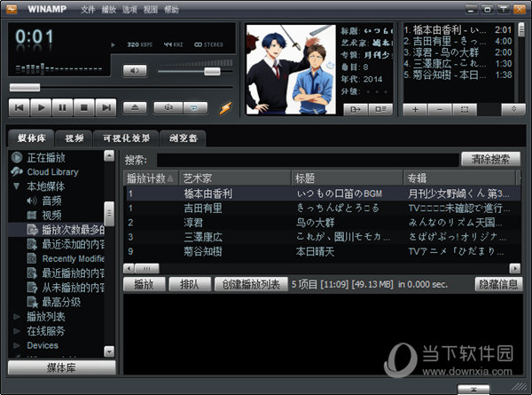
Task: Select playlist entry 3 淳君 鸟の大群
Action: [458, 52]
